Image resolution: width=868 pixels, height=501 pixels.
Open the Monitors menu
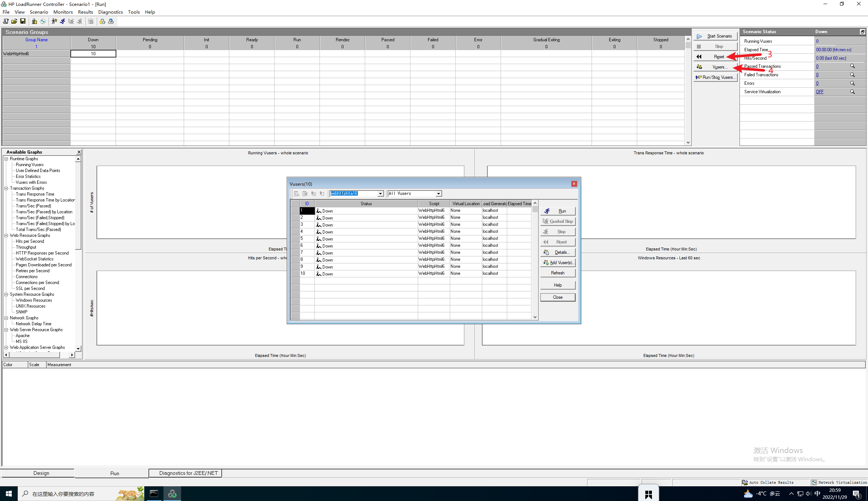pos(63,12)
